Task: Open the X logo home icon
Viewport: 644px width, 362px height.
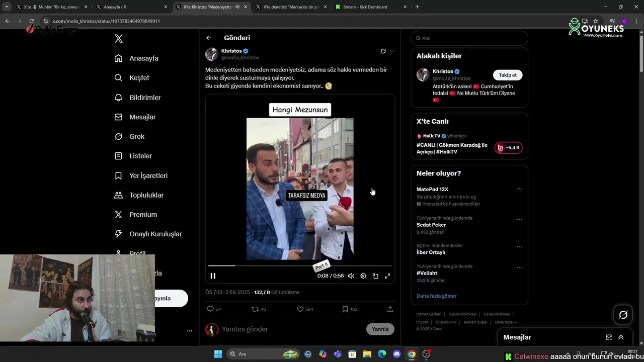Action: 118,39
